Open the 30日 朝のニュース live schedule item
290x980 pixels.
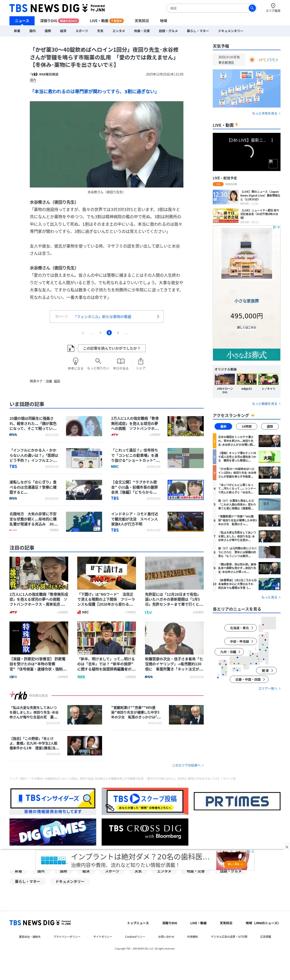tap(247, 197)
